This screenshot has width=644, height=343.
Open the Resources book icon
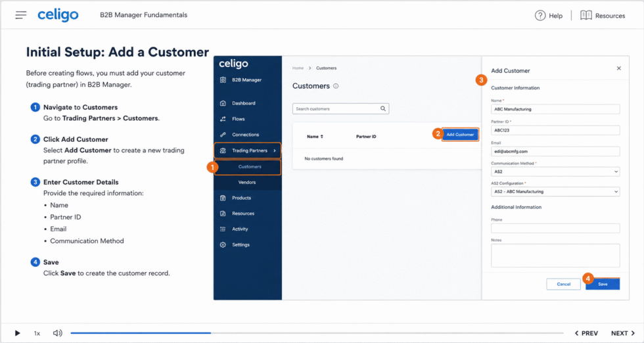[586, 16]
